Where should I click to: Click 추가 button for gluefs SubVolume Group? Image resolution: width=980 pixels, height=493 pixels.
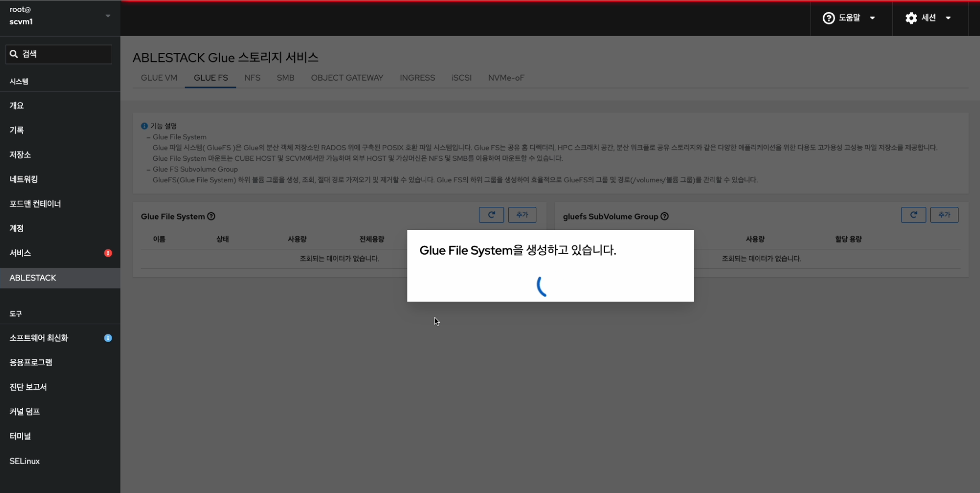pos(944,215)
